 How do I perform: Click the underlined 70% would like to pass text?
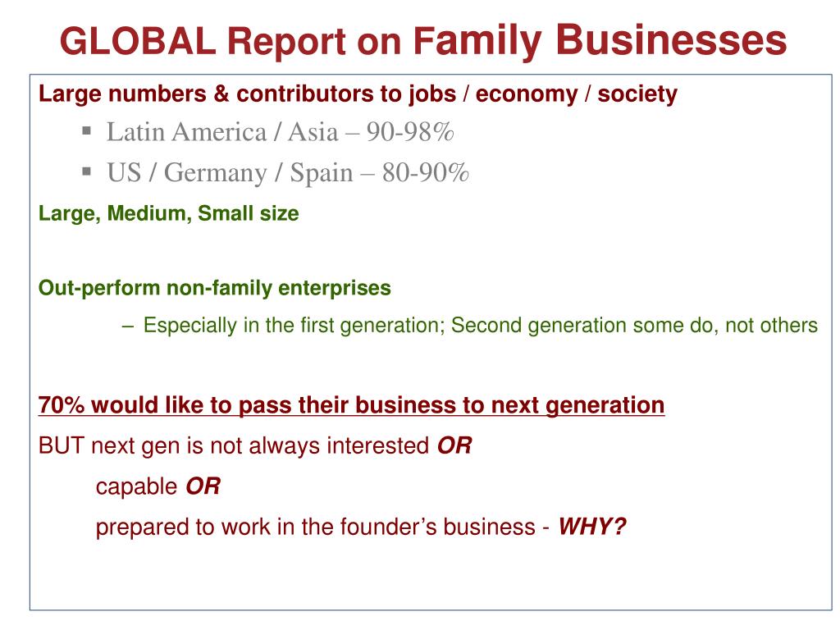pos(351,405)
